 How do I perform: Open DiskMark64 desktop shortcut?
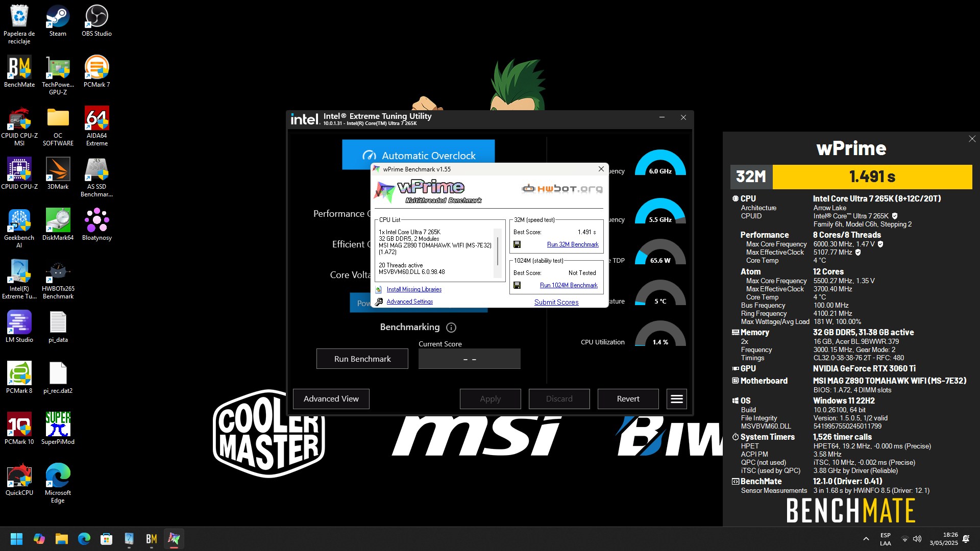pyautogui.click(x=58, y=225)
